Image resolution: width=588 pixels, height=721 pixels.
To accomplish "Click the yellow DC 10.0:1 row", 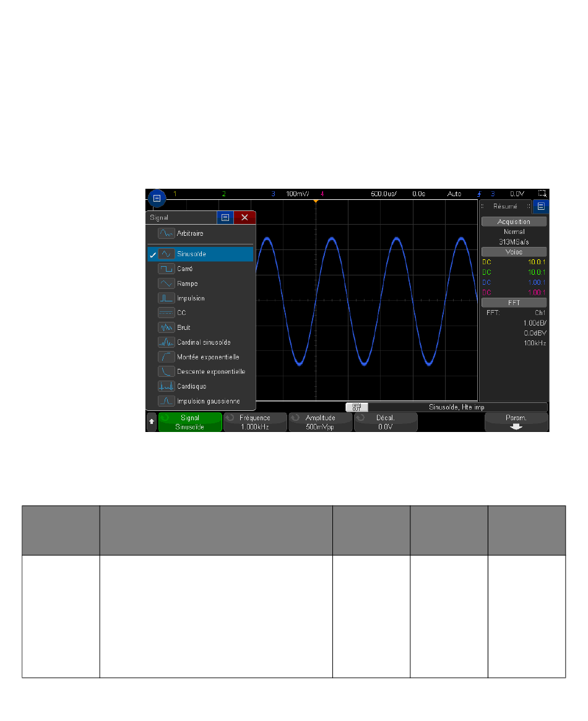I will tap(514, 262).
